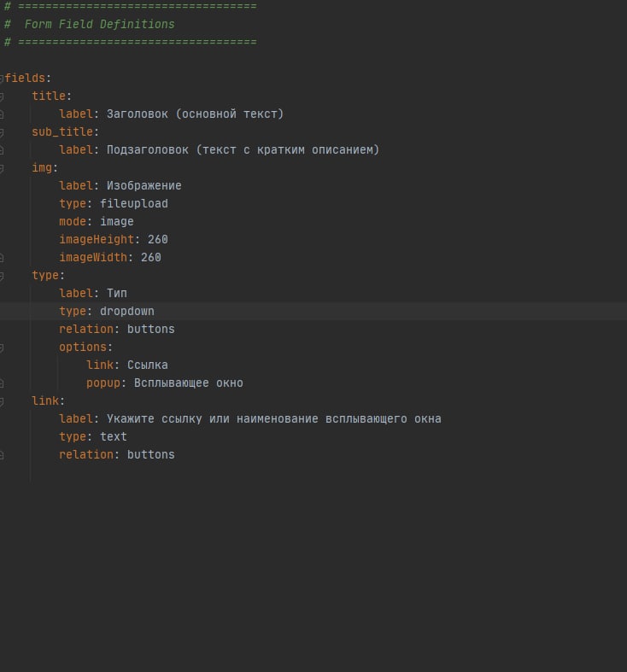Click fold end marker on imageWidth line

(x=2, y=258)
